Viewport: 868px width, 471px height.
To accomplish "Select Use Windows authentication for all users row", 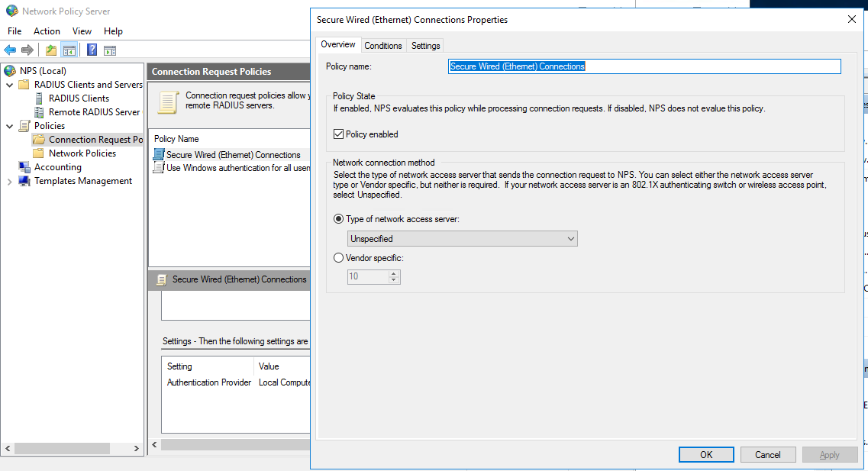I will coord(231,168).
